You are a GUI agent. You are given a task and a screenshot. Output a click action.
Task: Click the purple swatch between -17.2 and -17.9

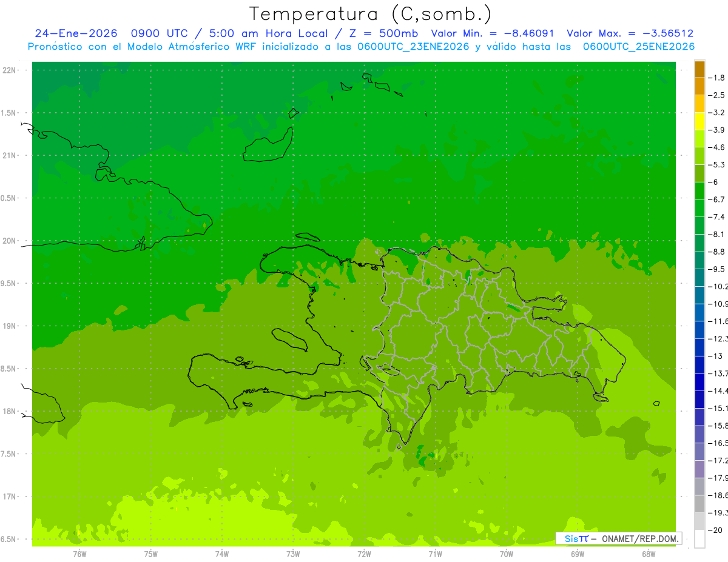pyautogui.click(x=699, y=469)
